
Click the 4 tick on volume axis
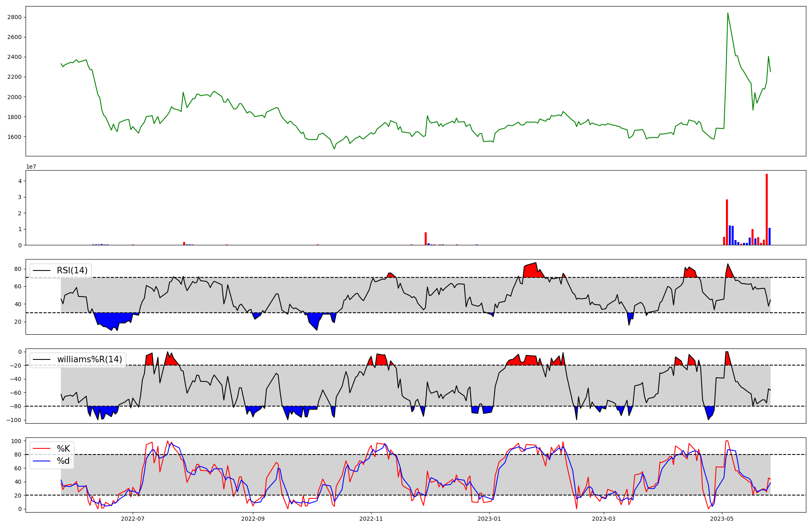point(20,181)
